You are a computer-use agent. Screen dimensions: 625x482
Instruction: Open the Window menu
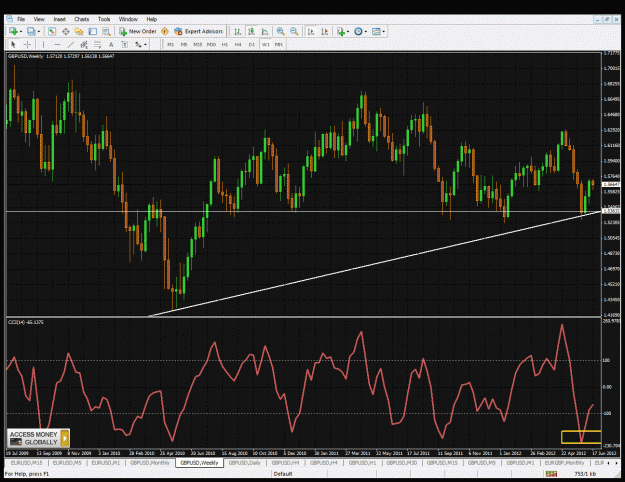pyautogui.click(x=128, y=19)
